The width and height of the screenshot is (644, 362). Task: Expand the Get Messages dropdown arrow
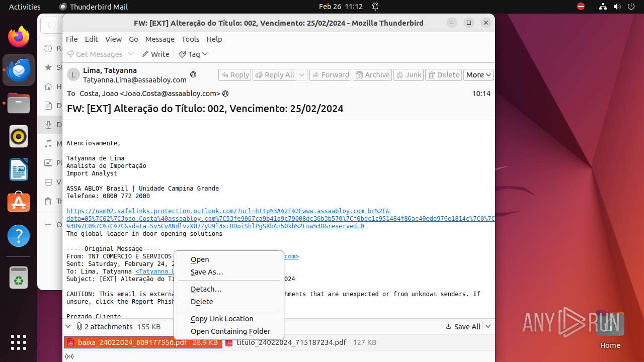click(131, 54)
